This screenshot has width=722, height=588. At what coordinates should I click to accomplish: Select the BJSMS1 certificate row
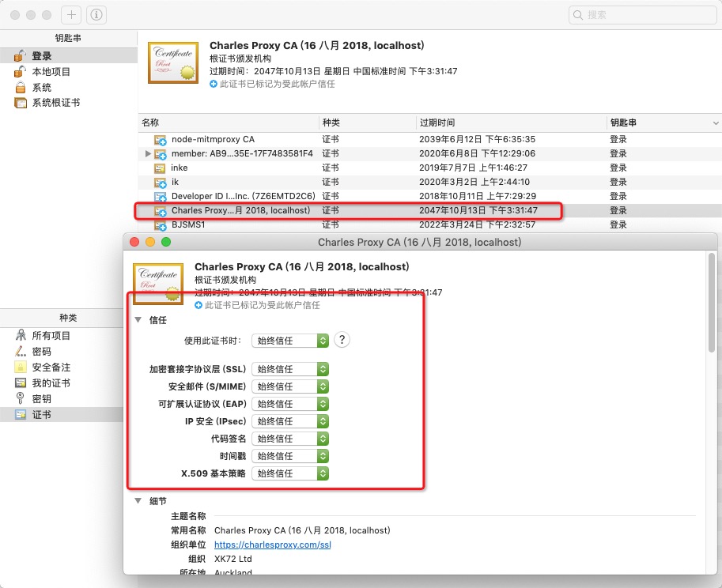point(430,224)
